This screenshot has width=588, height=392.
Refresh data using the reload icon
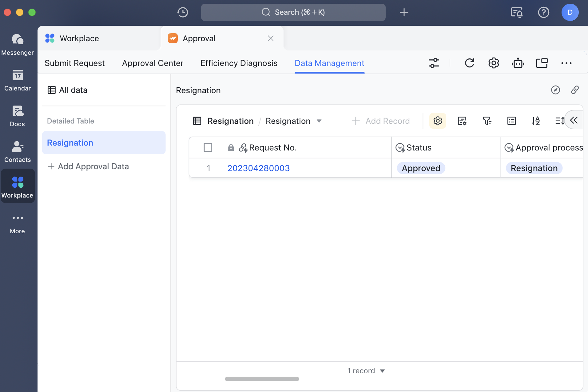[x=469, y=63]
